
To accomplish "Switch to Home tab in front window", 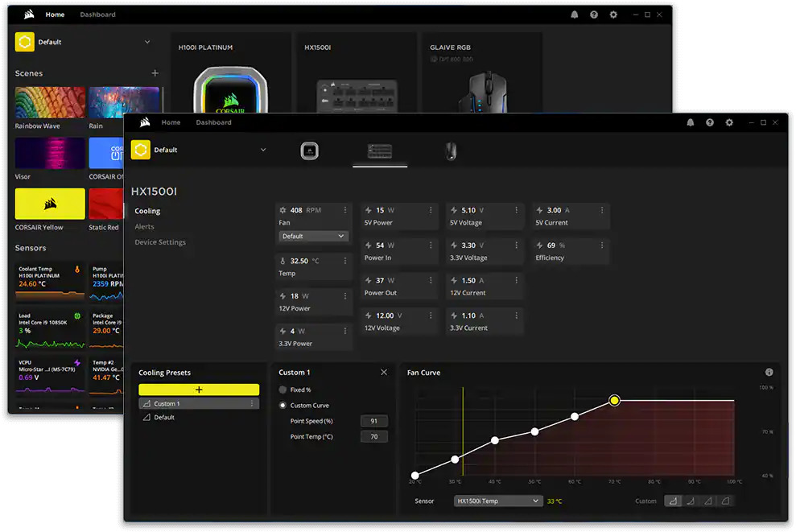I will click(x=171, y=122).
